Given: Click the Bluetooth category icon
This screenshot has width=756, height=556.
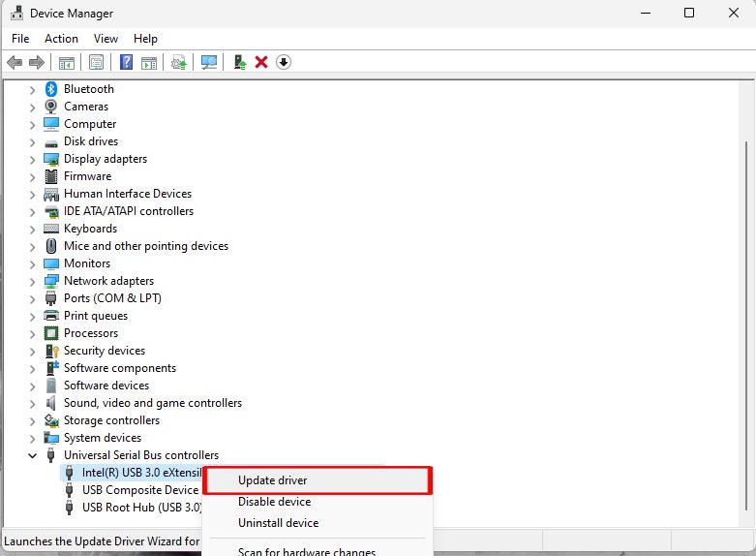Looking at the screenshot, I should pos(51,89).
